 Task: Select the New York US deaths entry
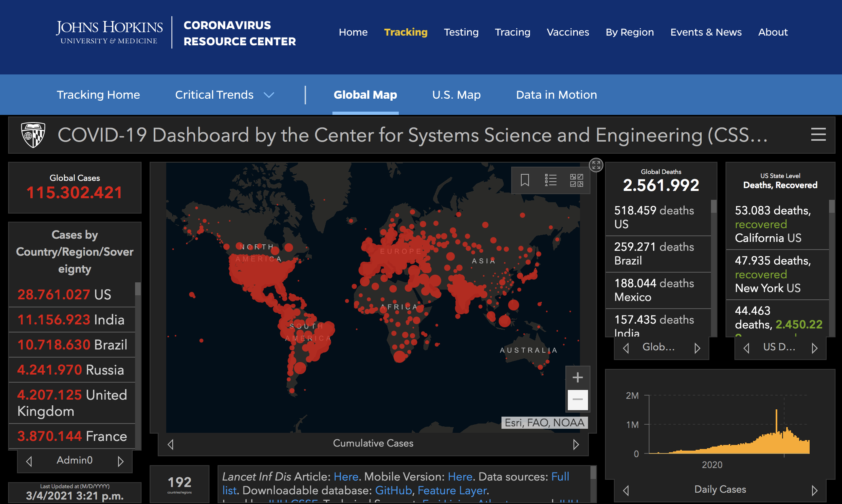(777, 274)
